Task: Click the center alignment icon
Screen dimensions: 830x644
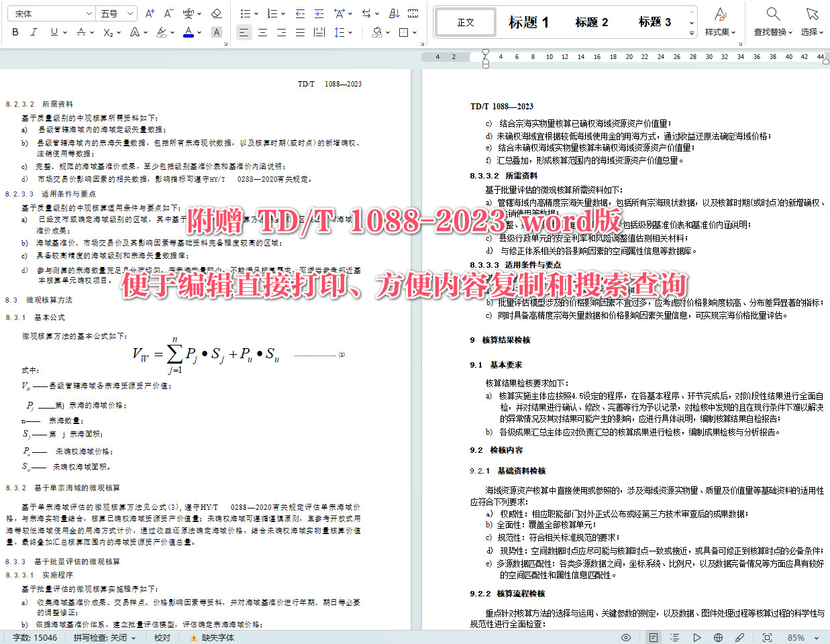Action: (262, 32)
